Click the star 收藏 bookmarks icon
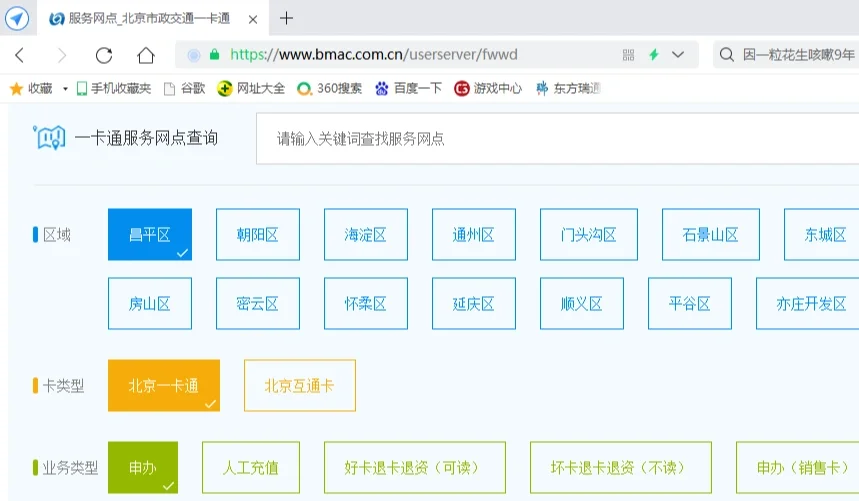 coord(16,88)
